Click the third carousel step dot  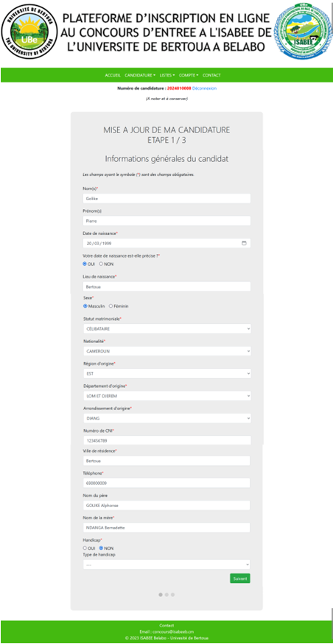pyautogui.click(x=172, y=594)
